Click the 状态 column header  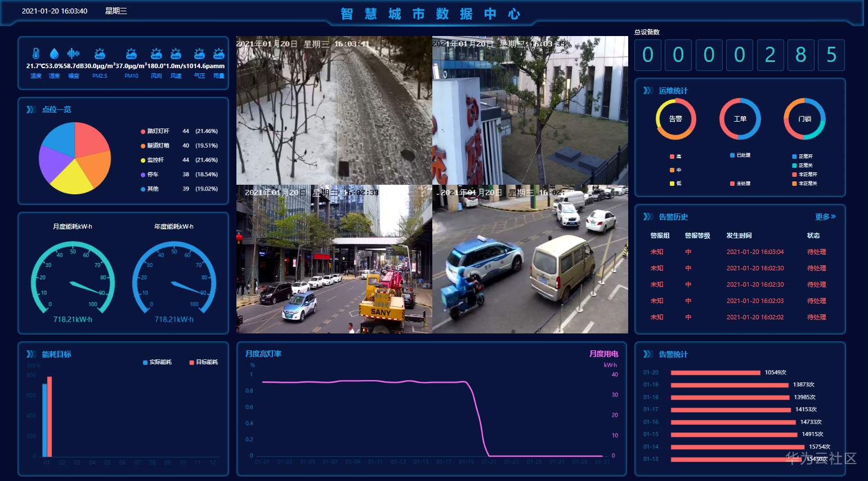point(813,235)
